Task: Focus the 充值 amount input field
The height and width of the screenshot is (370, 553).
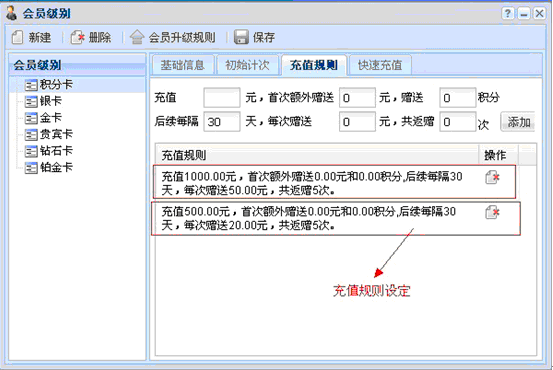Action: 222,98
